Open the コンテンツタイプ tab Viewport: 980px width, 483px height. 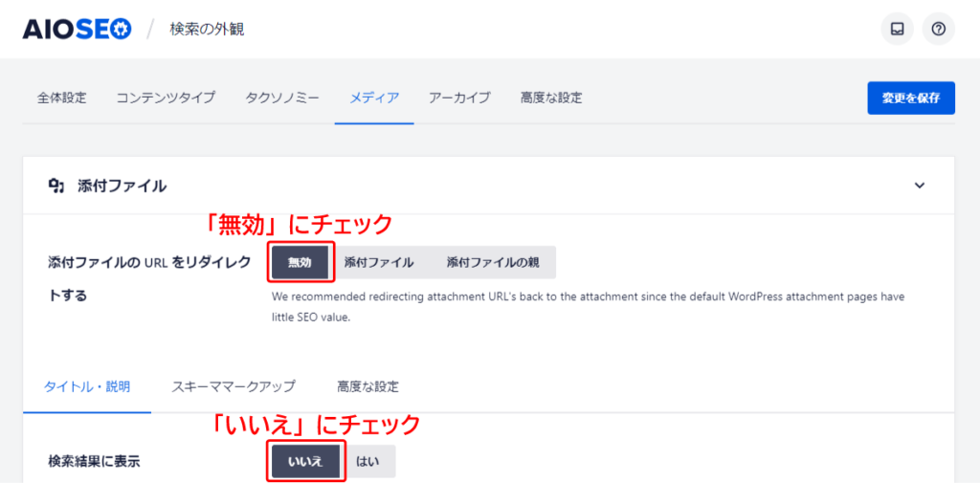point(166,98)
